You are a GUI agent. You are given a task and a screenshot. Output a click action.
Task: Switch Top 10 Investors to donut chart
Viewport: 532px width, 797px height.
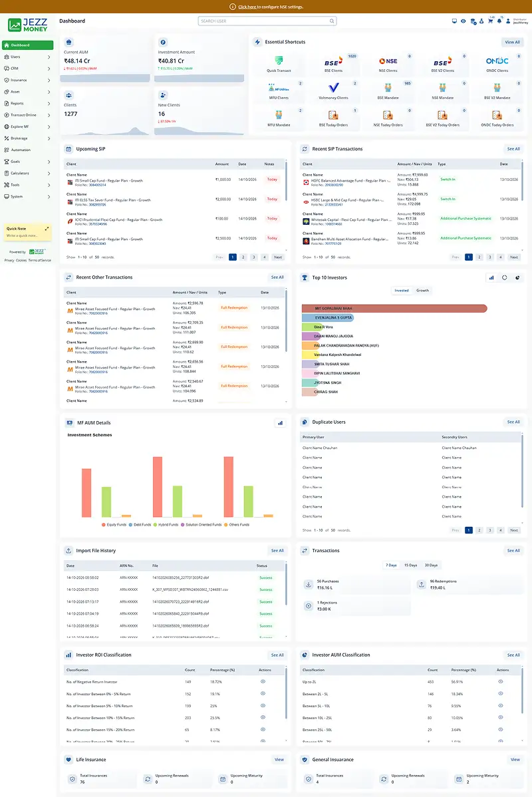(505, 277)
